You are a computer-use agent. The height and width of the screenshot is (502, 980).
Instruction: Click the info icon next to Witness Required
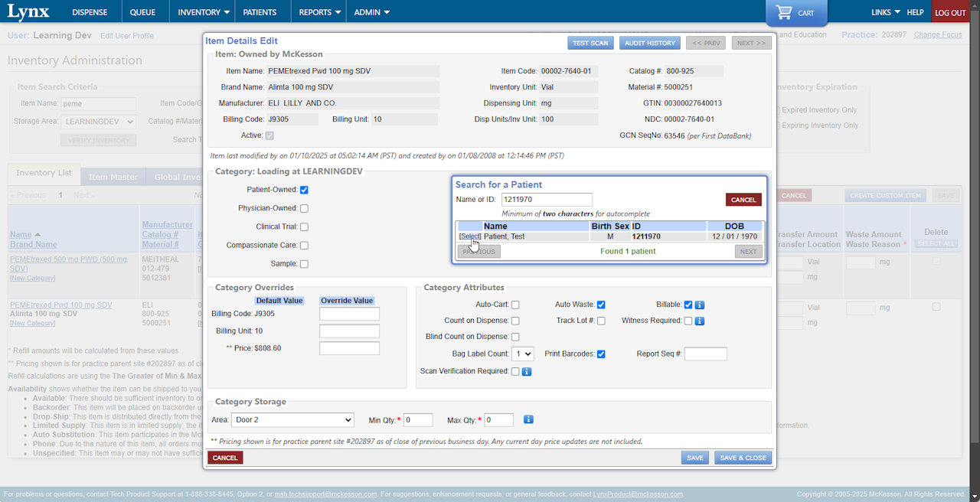click(x=700, y=321)
